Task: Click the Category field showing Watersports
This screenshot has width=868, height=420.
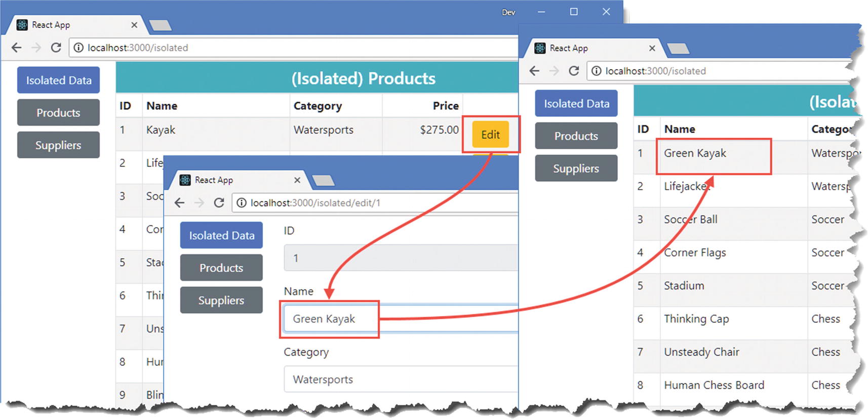Action: 400,380
